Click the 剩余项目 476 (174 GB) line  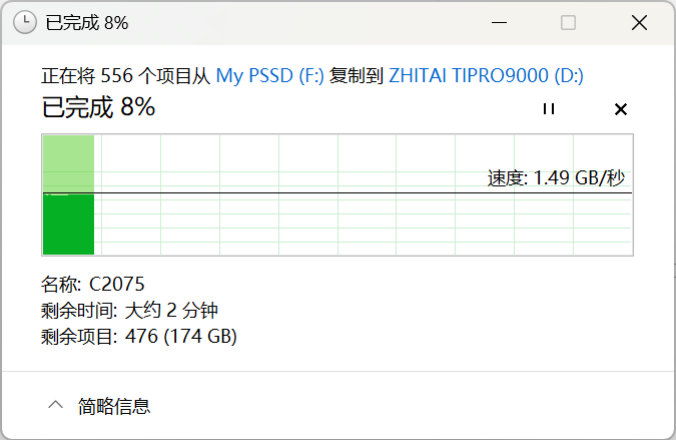[138, 337]
